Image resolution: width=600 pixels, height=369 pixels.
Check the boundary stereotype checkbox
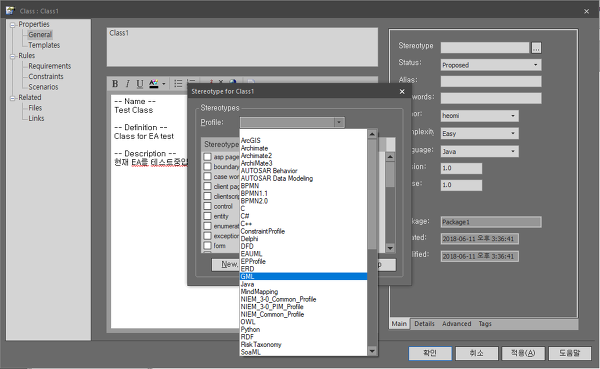207,167
